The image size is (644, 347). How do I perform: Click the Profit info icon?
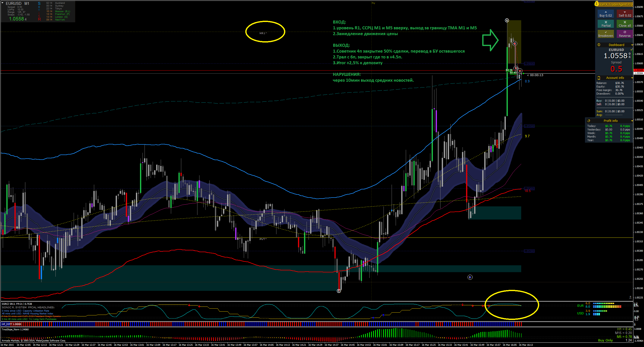coord(589,121)
